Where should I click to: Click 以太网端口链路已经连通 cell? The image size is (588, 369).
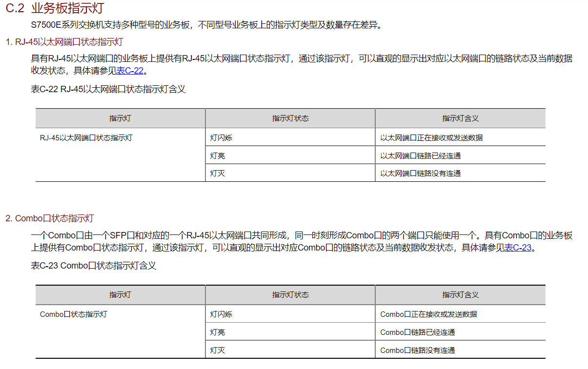point(460,155)
